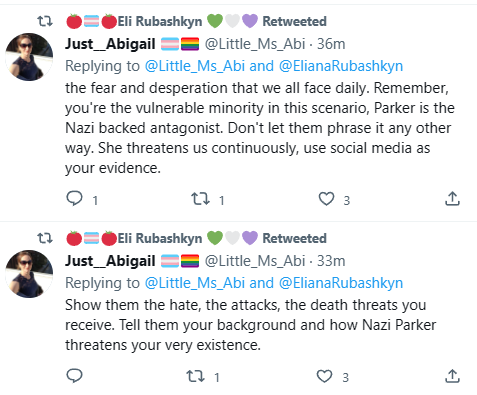Open @ElianaRubashkyn mention in second tweet
The width and height of the screenshot is (477, 395).
(x=341, y=283)
